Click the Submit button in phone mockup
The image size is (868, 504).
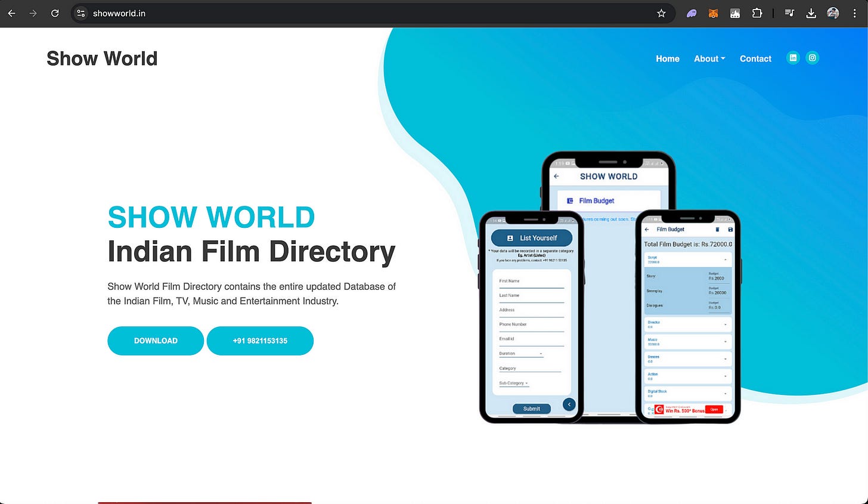531,409
